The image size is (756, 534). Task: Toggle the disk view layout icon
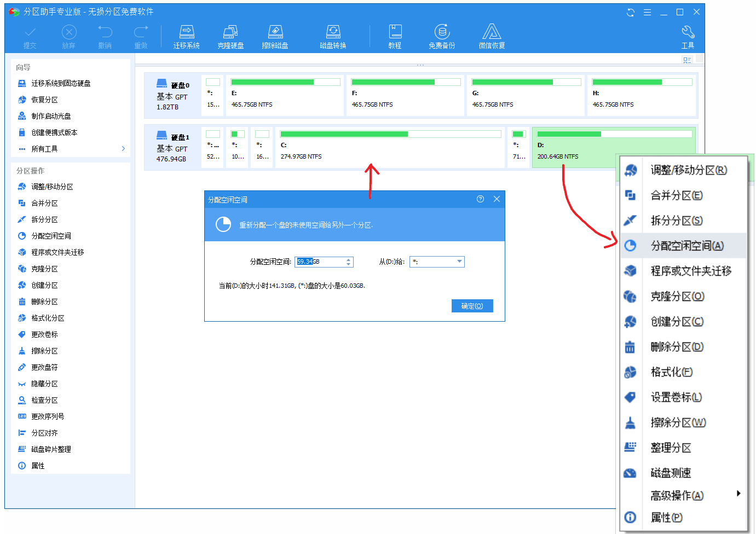click(687, 60)
